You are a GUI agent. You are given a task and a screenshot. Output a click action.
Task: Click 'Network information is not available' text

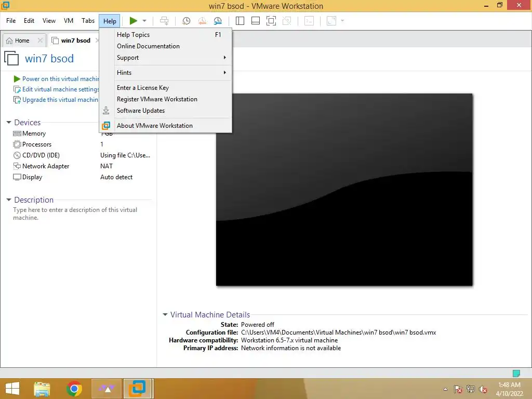pos(291,348)
